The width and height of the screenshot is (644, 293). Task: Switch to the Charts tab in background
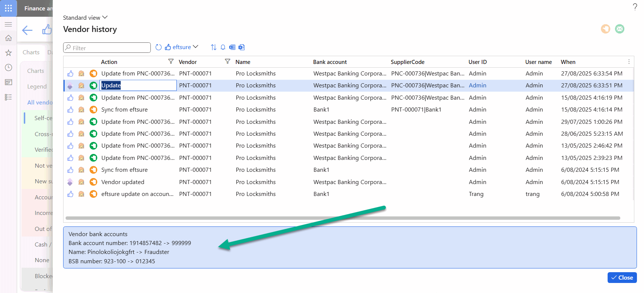31,52
